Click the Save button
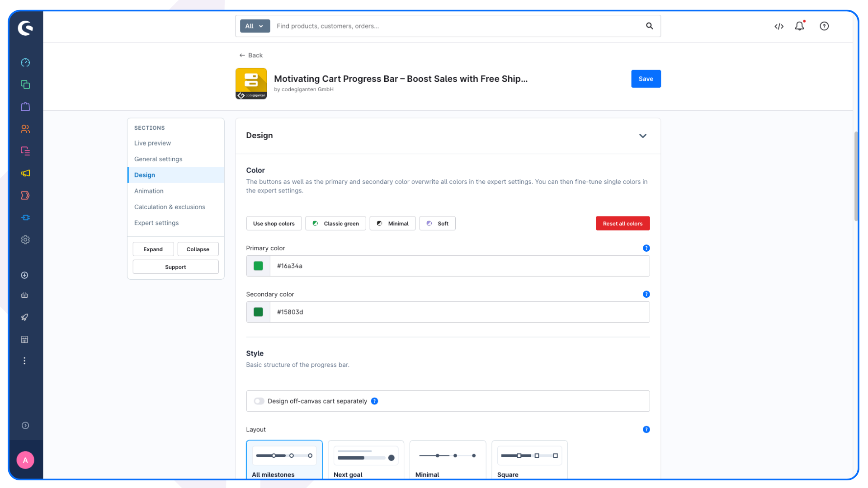This screenshot has height=488, width=868. pos(646,79)
